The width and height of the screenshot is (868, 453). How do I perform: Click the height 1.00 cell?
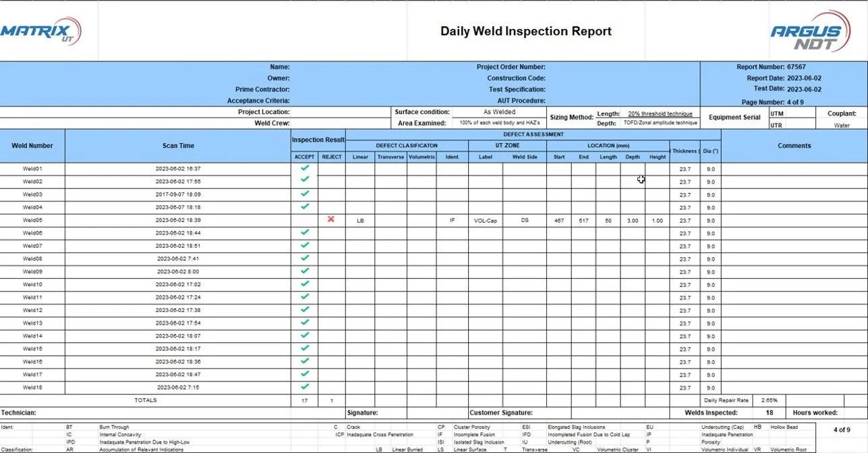[x=658, y=220]
